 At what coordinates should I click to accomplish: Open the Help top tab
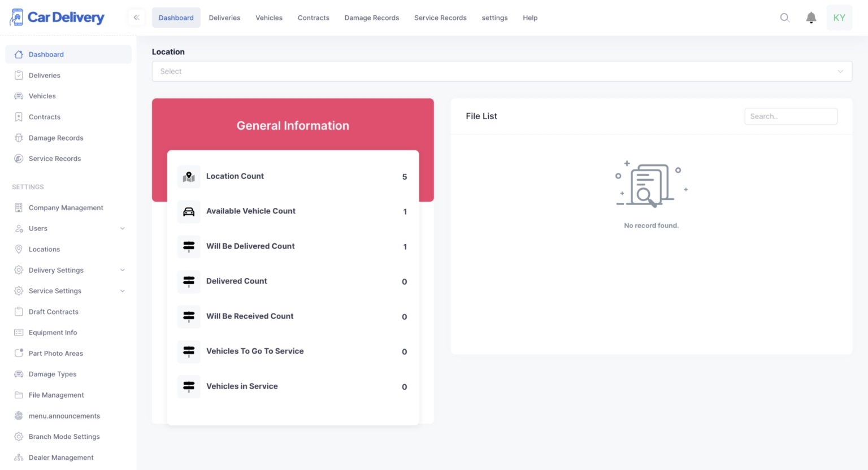(530, 18)
